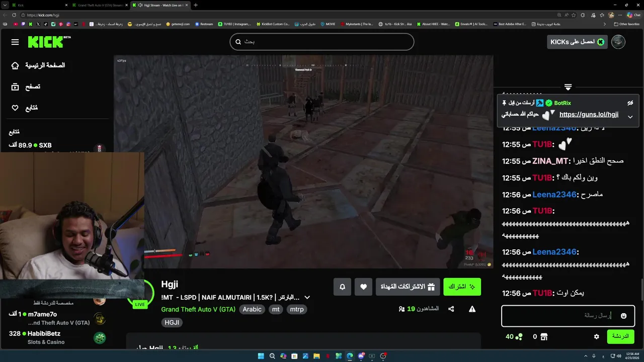Click the HabibiBetz channel avatar
The height and width of the screenshot is (362, 644).
tap(100, 338)
